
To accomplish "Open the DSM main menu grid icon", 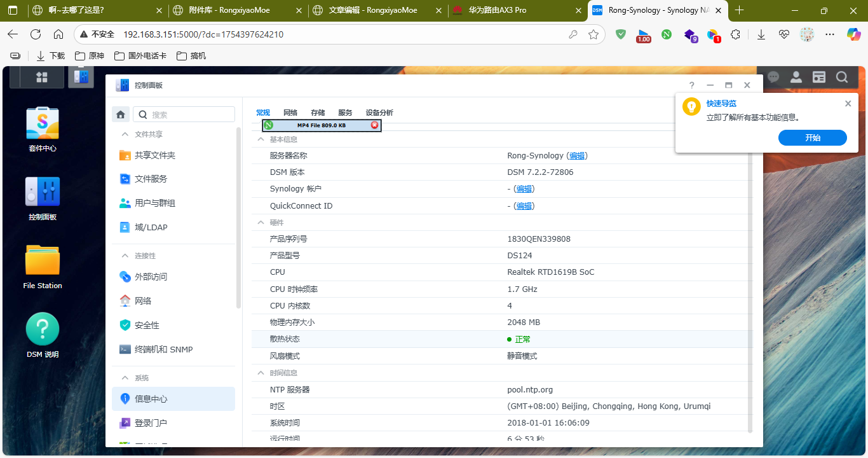I will click(42, 77).
